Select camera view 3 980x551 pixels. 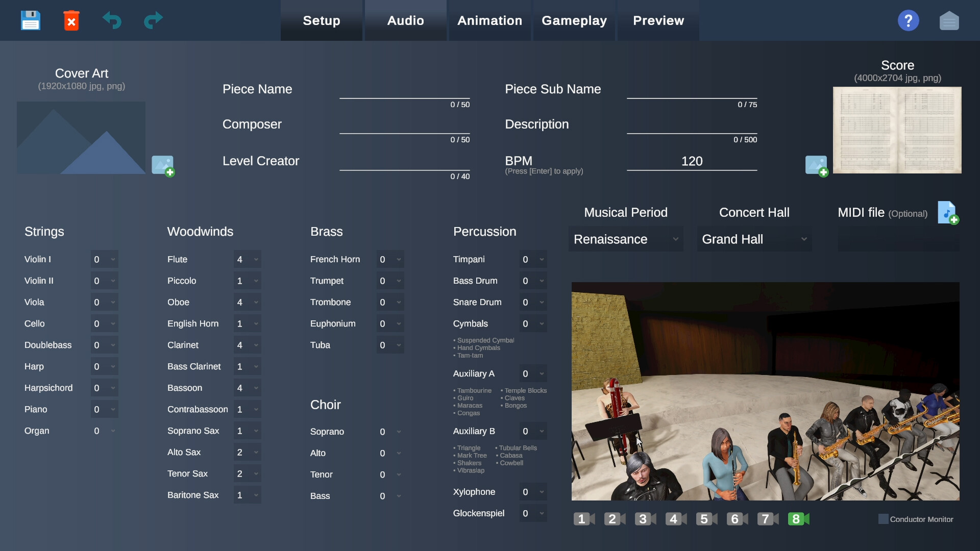[x=643, y=519]
